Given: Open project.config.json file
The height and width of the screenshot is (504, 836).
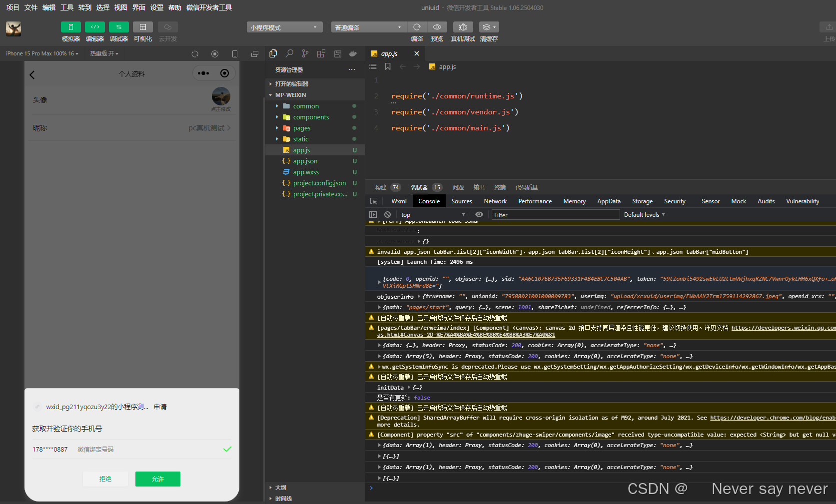Looking at the screenshot, I should point(315,183).
